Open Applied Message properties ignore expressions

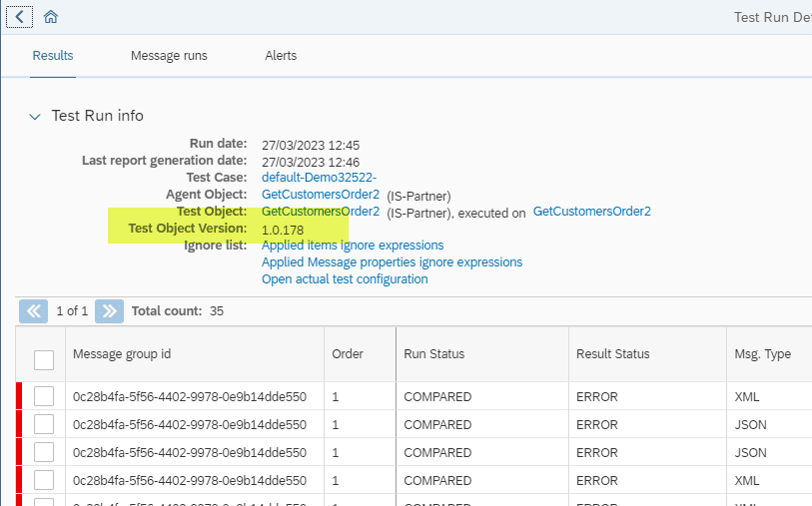click(393, 262)
